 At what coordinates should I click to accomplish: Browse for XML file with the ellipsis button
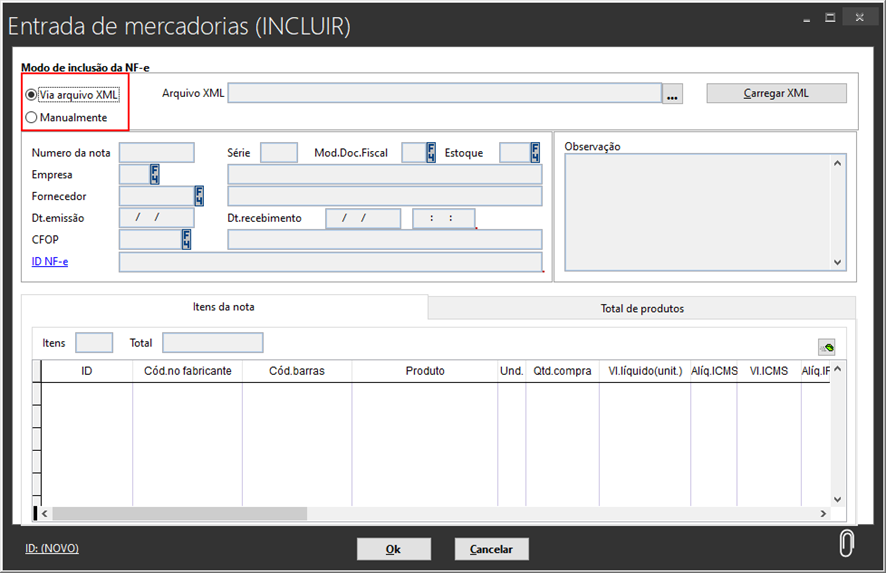(673, 94)
